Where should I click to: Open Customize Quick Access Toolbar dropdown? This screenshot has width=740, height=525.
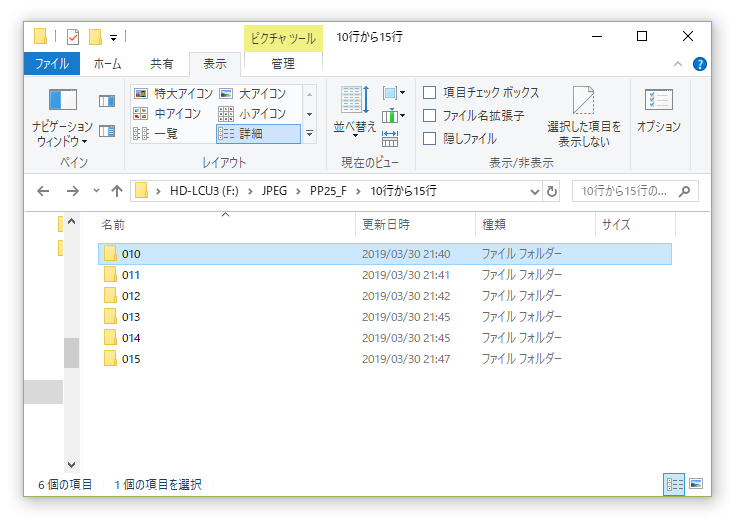pyautogui.click(x=113, y=38)
